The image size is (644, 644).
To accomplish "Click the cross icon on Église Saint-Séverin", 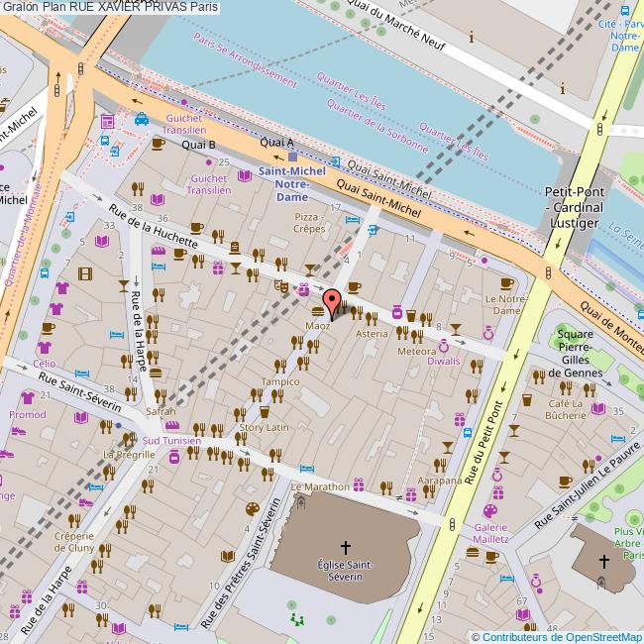I will tap(346, 546).
